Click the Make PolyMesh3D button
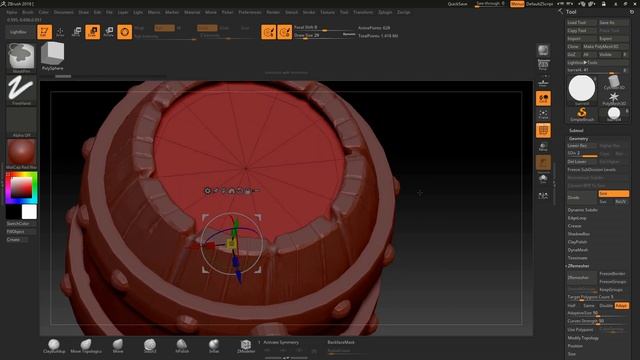Viewport: 640px width, 360px height. 605,47
